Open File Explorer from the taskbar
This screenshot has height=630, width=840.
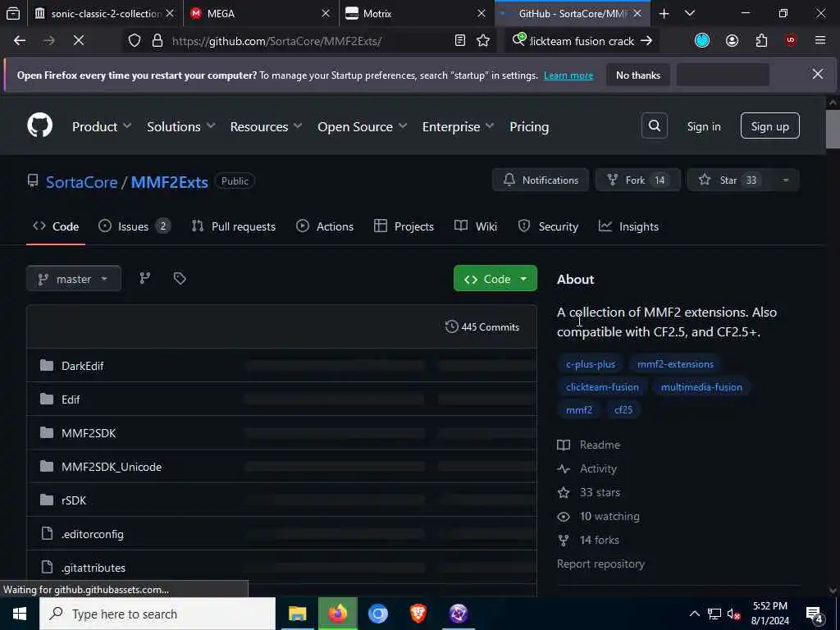click(297, 614)
